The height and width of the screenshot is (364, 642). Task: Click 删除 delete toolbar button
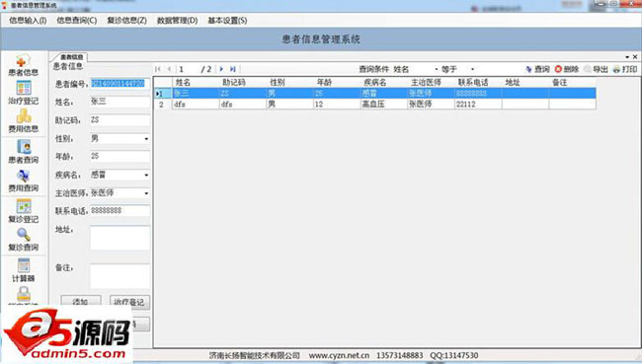pyautogui.click(x=567, y=69)
